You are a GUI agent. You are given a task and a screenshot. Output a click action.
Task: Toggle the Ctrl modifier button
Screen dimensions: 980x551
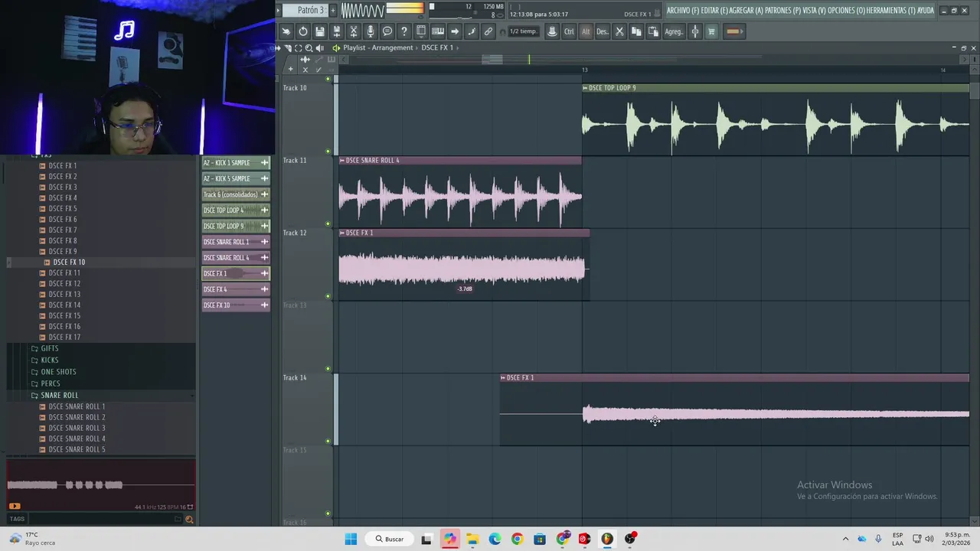click(569, 31)
